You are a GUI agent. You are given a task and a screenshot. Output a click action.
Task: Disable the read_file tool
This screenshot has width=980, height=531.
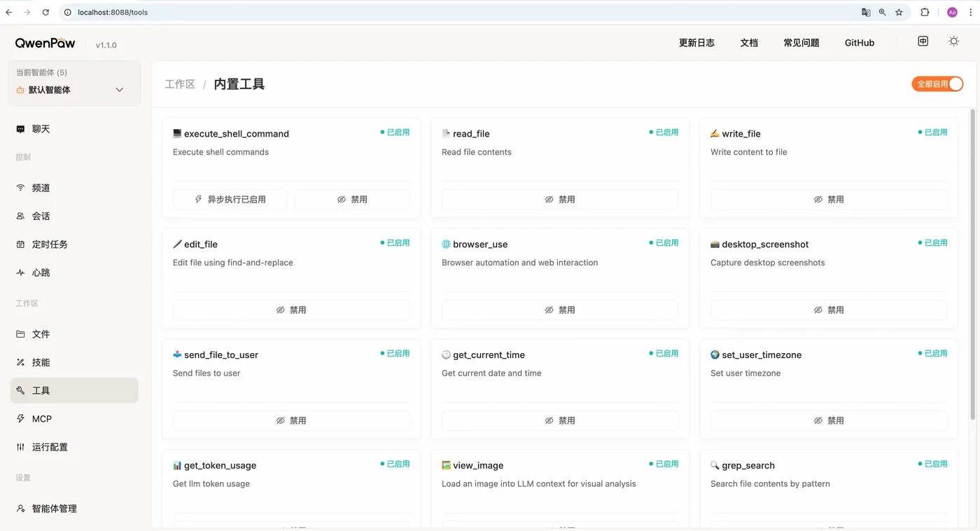[x=560, y=200]
